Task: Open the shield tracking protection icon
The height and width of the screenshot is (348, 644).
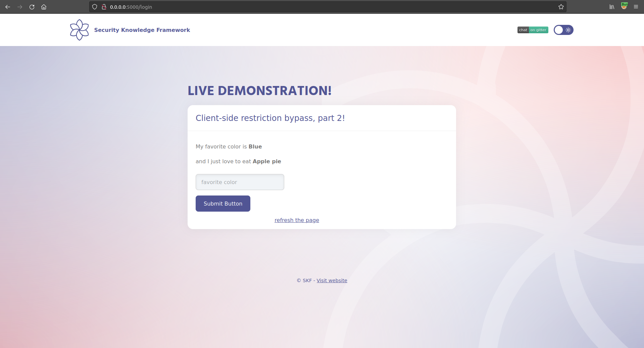Action: pos(95,7)
